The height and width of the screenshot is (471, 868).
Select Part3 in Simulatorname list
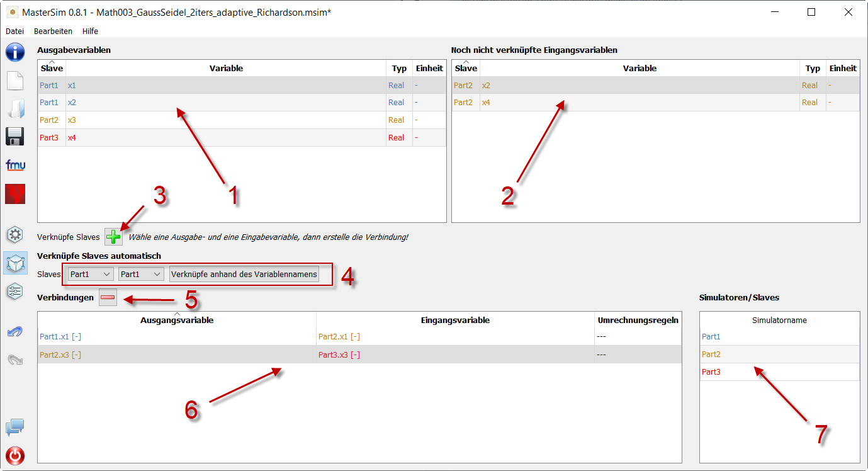779,372
